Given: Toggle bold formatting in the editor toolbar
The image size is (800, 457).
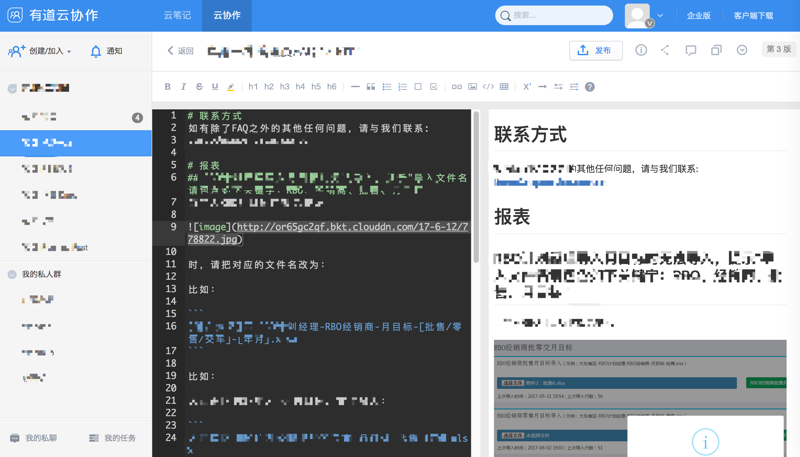Looking at the screenshot, I should click(x=167, y=87).
